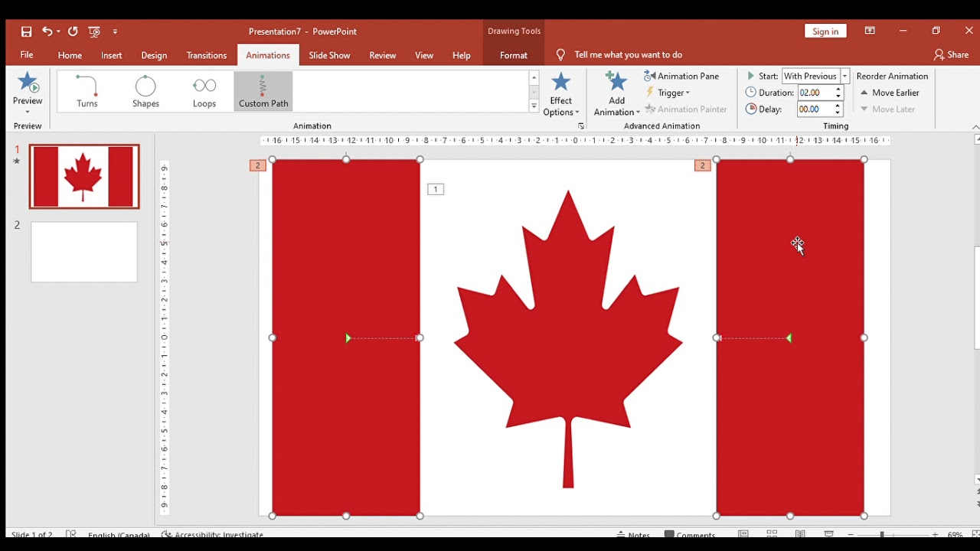Click Move Earlier in Reorder Animation
This screenshot has width=980, height=551.
click(890, 93)
